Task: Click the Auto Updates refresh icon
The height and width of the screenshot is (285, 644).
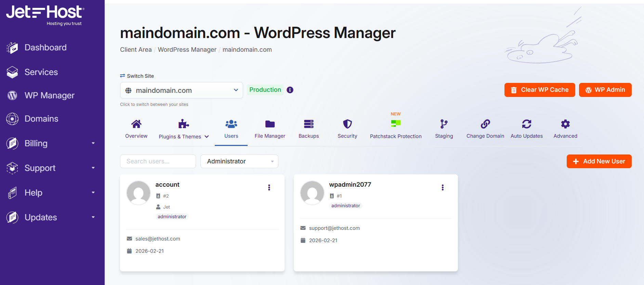Action: [527, 124]
